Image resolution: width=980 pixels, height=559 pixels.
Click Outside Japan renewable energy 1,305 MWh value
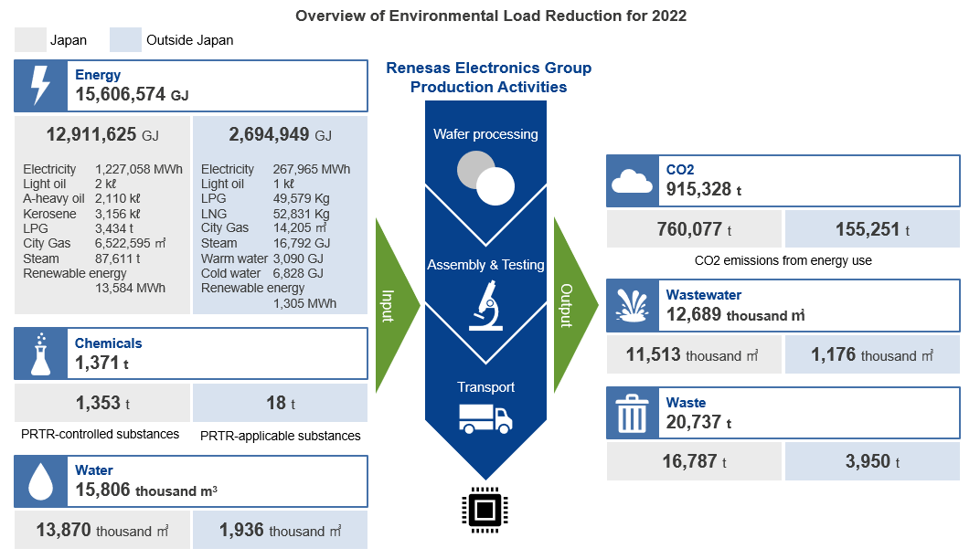305,303
